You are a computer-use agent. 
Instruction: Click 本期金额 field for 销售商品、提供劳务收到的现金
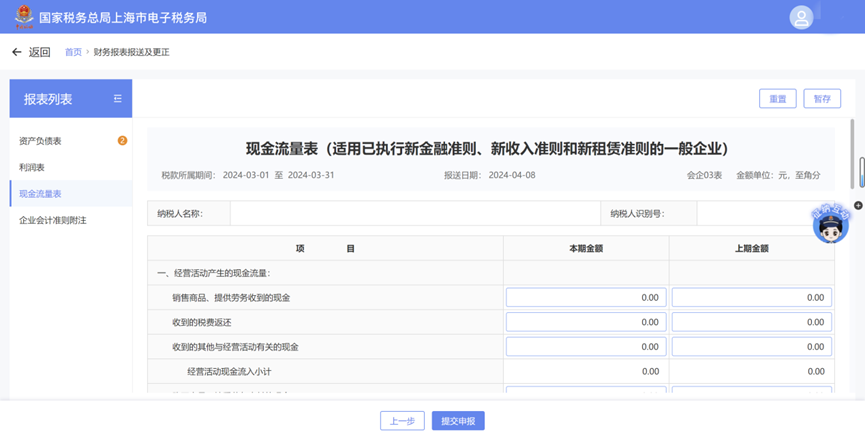point(586,297)
